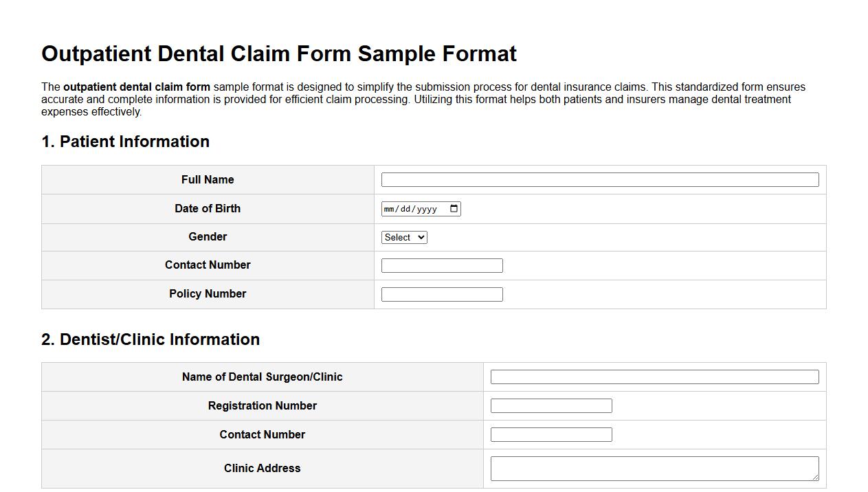Click the Patient Information section heading
868x492 pixels.
coord(126,142)
